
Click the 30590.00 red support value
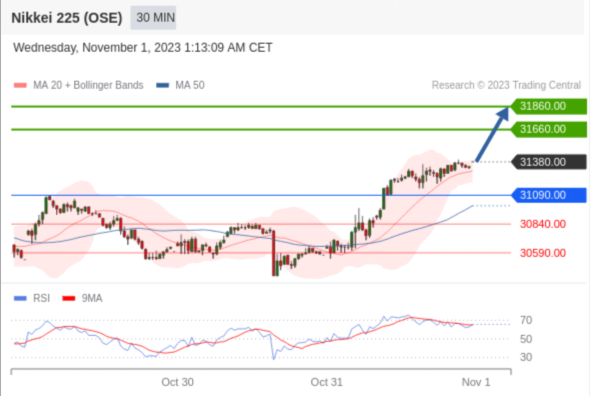tap(543, 253)
